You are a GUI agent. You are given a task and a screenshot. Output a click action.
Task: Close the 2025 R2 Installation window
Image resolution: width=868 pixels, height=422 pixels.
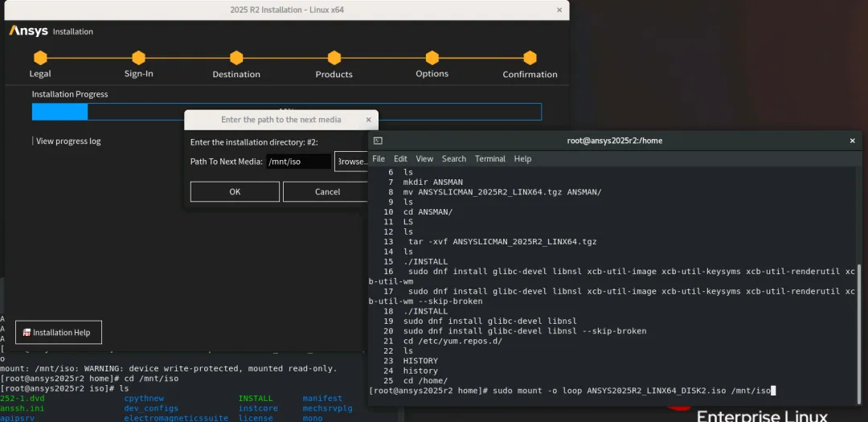(559, 10)
